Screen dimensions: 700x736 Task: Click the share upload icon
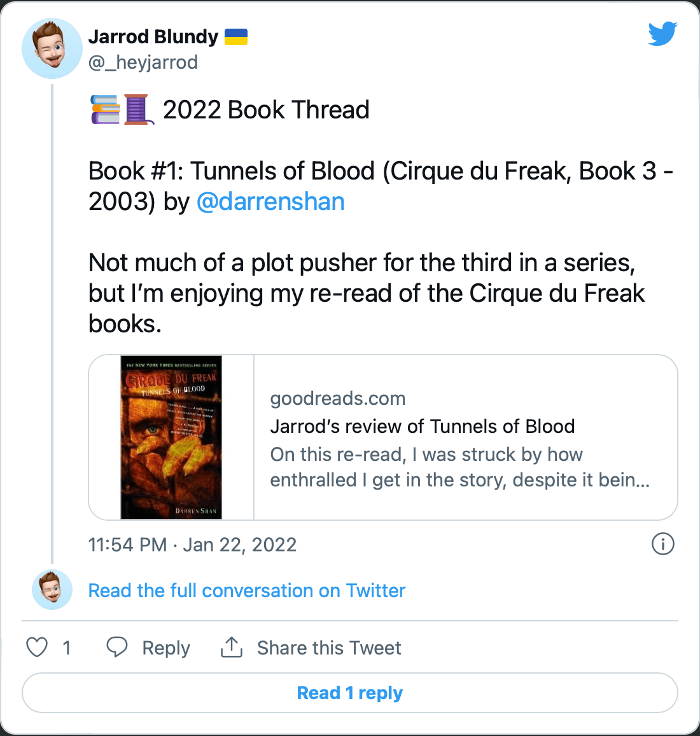click(x=232, y=648)
